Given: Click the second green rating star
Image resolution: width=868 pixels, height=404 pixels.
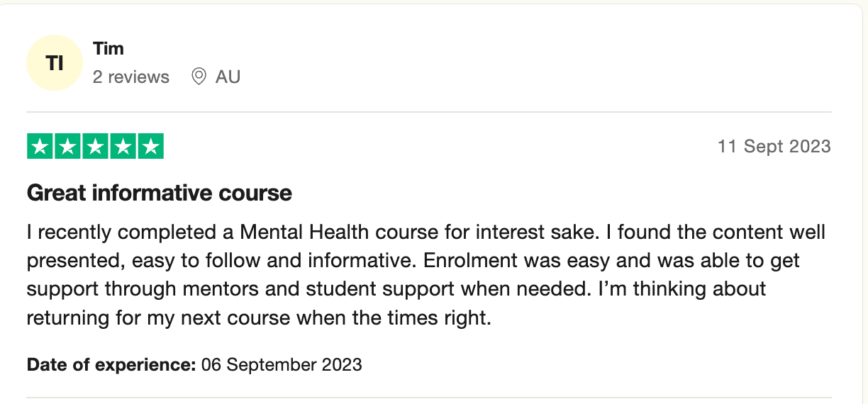Looking at the screenshot, I should [68, 147].
